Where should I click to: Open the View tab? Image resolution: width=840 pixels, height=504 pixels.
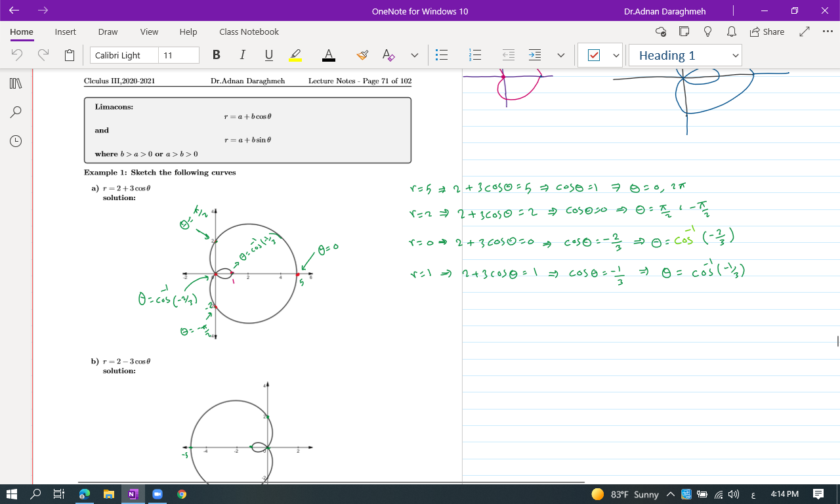tap(149, 31)
